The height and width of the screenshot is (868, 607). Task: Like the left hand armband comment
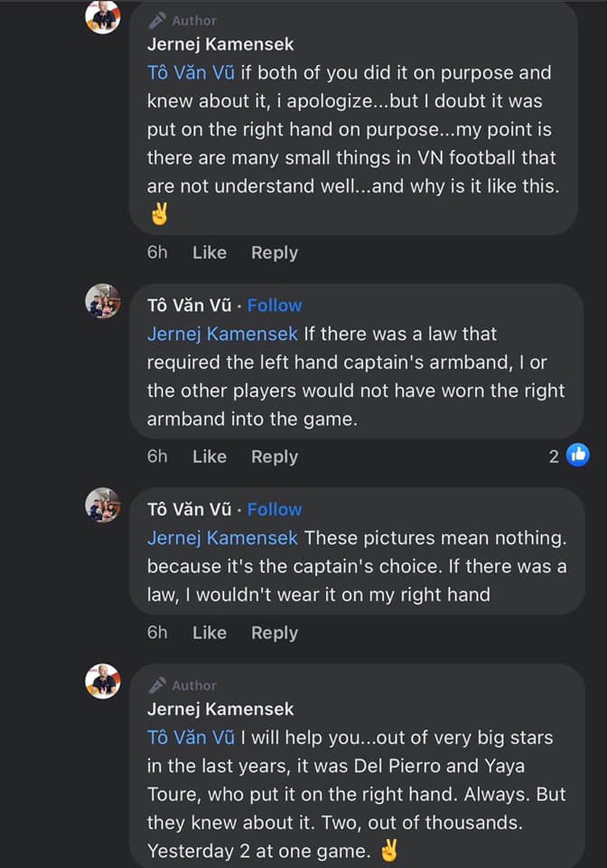pyautogui.click(x=210, y=457)
